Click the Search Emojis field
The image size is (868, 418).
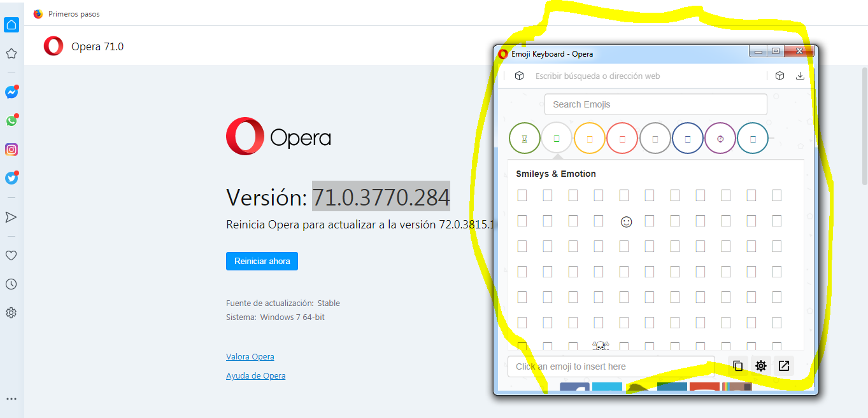click(656, 104)
